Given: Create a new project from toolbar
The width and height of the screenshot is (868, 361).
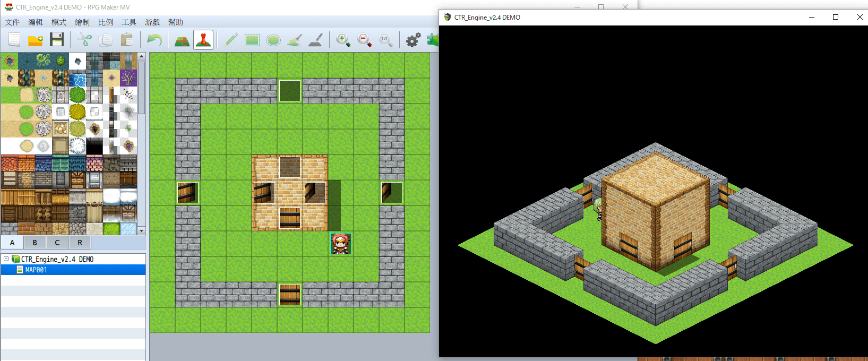Looking at the screenshot, I should [14, 40].
